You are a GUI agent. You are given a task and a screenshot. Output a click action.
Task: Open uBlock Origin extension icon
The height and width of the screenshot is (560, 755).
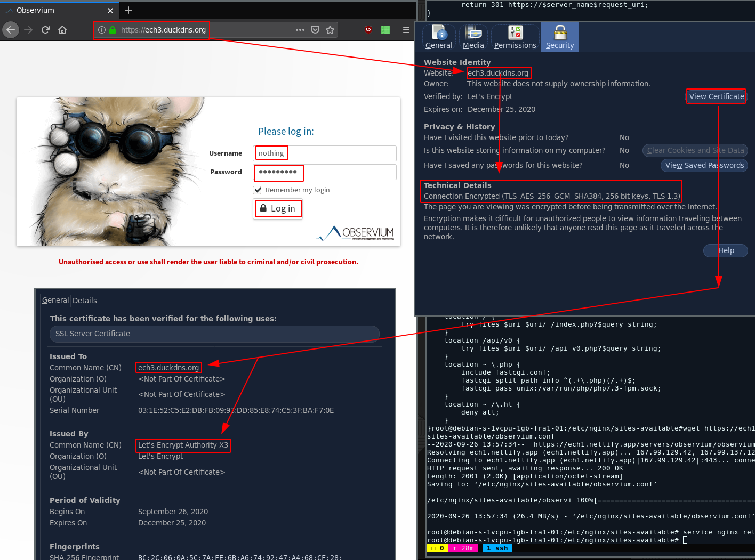tap(368, 30)
